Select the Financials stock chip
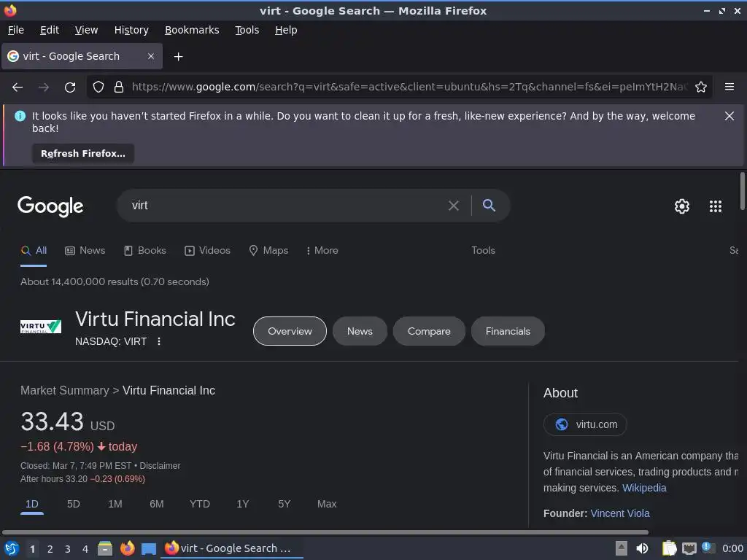Screen dimensions: 747x560 [x=508, y=331]
